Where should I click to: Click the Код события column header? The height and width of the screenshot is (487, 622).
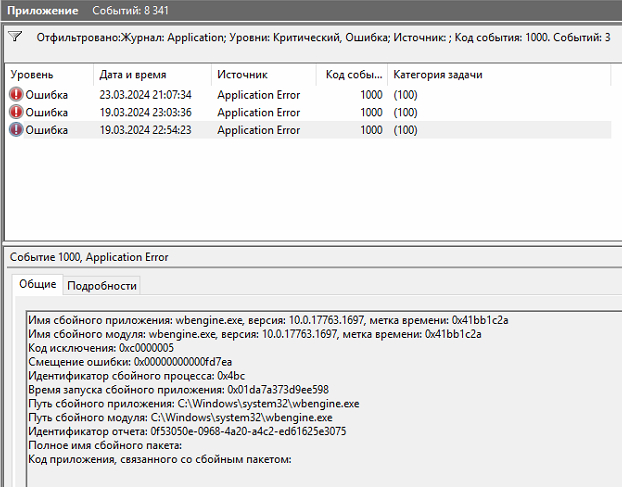353,75
